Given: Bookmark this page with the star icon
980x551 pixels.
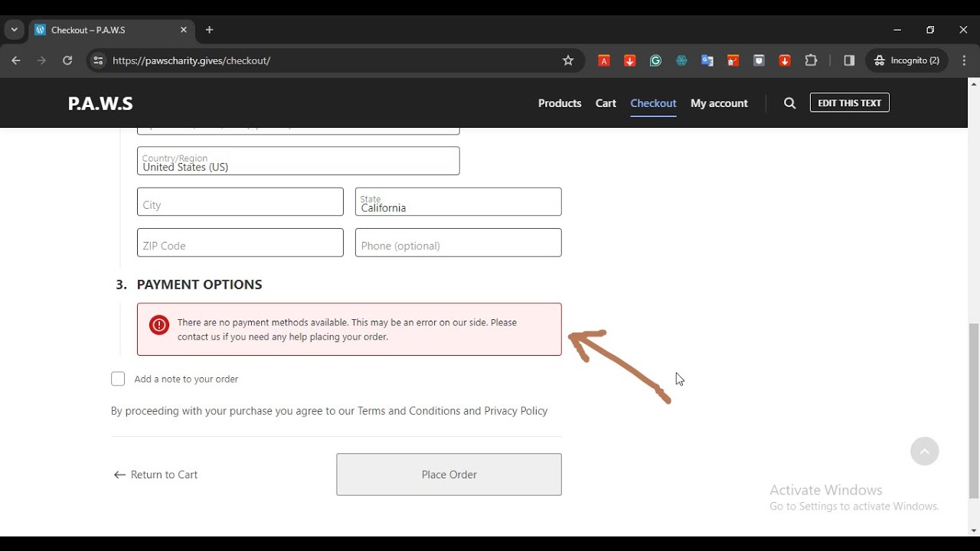Looking at the screenshot, I should (568, 60).
